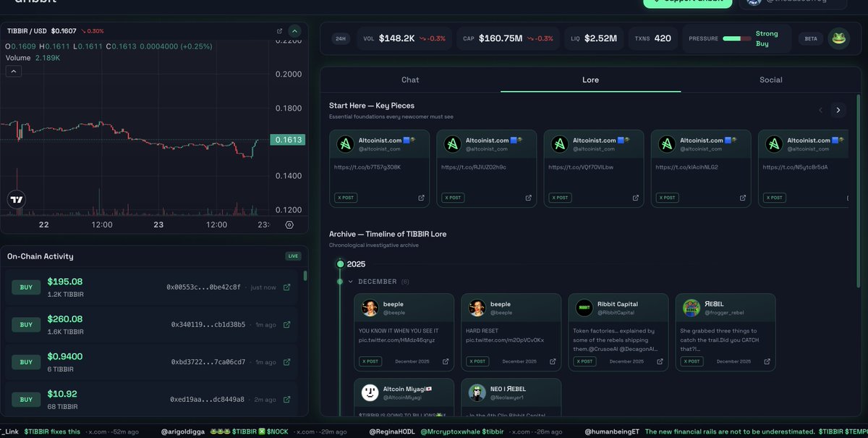Click the On-Chain Activity scrollbar
This screenshot has height=438, width=868.
[305, 276]
